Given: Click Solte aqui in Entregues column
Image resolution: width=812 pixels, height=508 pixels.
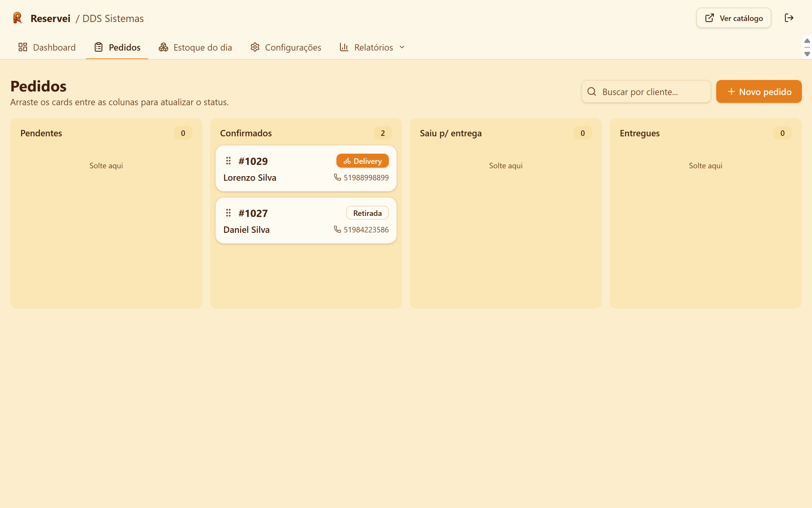Looking at the screenshot, I should [x=705, y=166].
